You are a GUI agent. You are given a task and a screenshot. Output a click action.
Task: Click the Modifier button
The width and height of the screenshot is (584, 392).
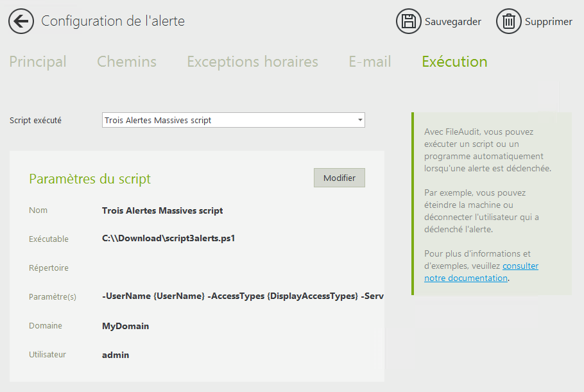(339, 178)
